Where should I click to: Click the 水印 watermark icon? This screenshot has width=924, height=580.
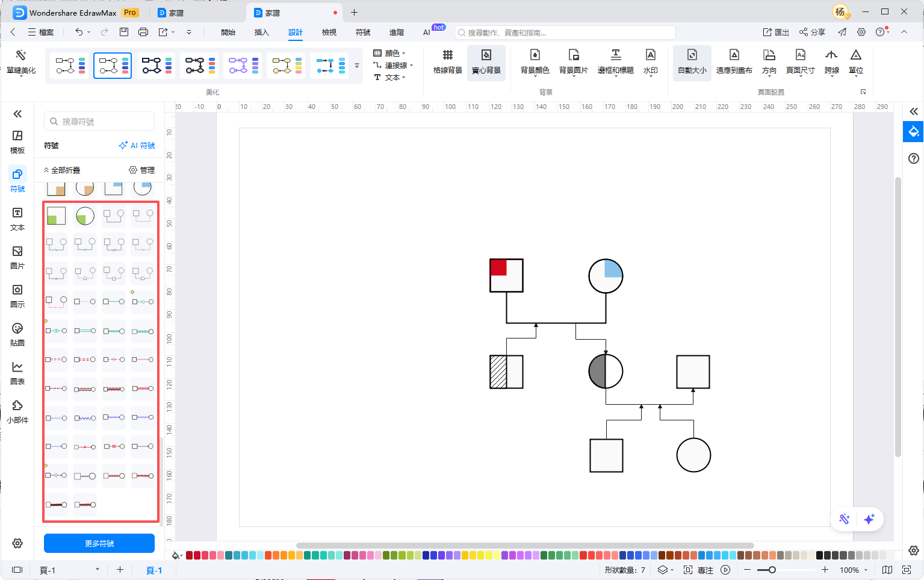(650, 62)
